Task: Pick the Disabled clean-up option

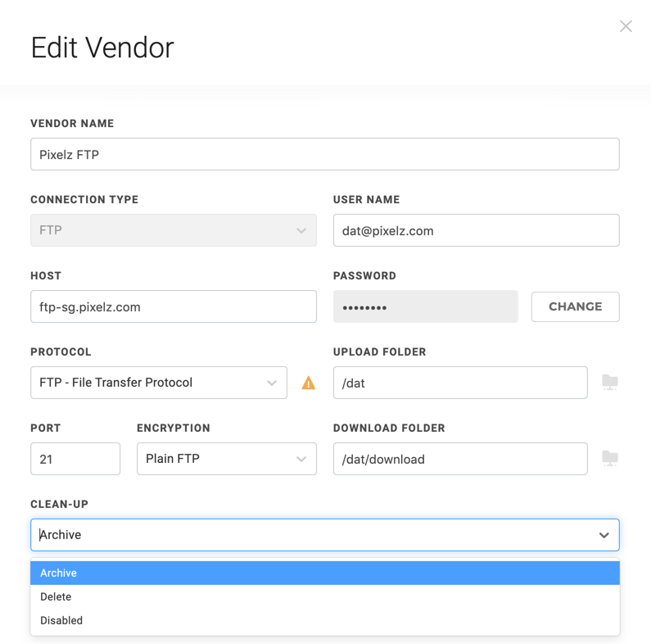Action: (x=324, y=620)
